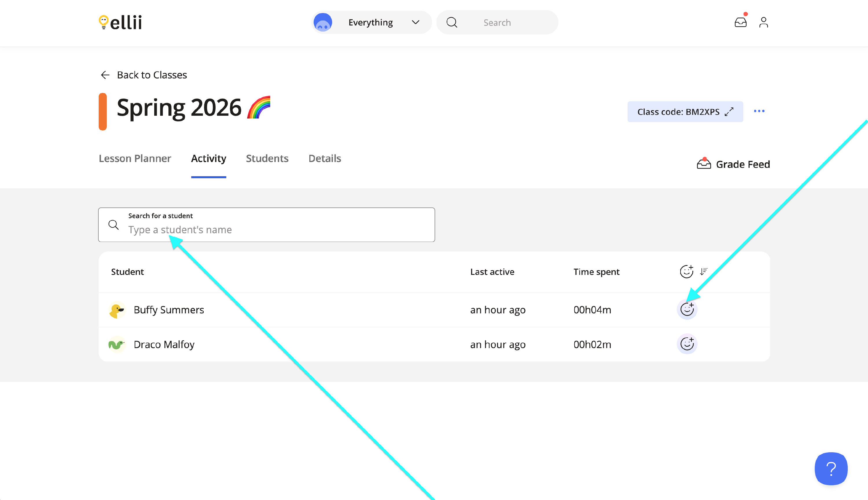Image resolution: width=868 pixels, height=500 pixels.
Task: Open the Details tab
Action: [324, 158]
